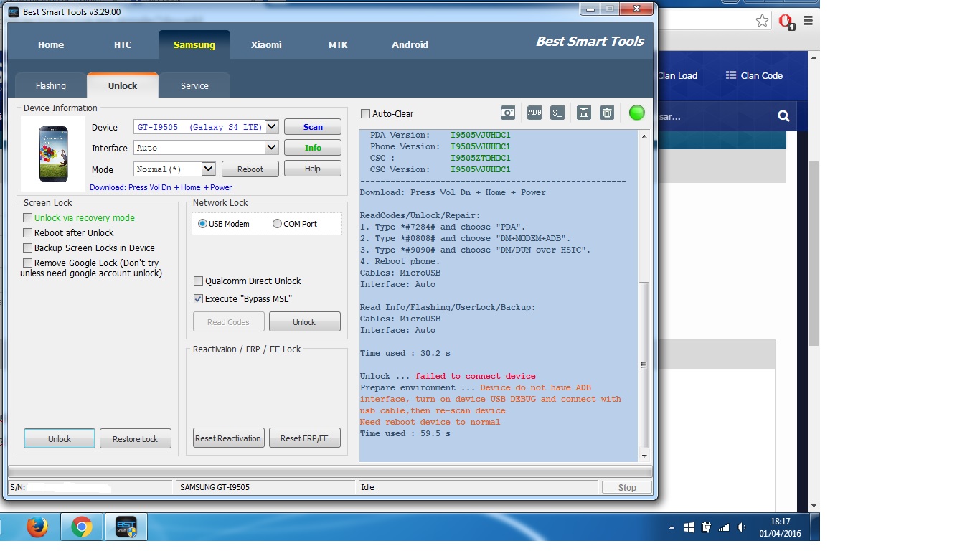The width and height of the screenshot is (980, 551).
Task: Enable Qualcomm Direct Unlock checkbox
Action: click(x=199, y=281)
